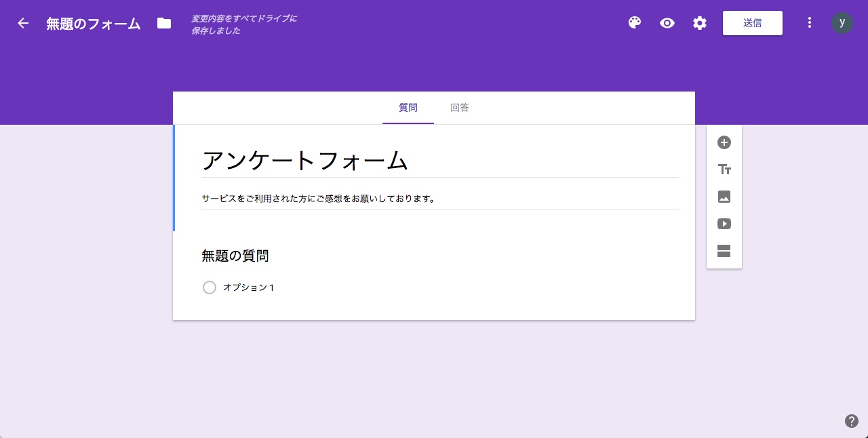Open the three-dot more options menu
Image resolution: width=868 pixels, height=438 pixels.
pyautogui.click(x=809, y=23)
